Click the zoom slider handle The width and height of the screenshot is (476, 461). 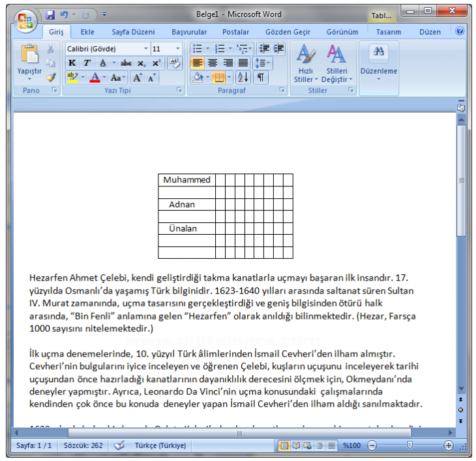coord(409,445)
